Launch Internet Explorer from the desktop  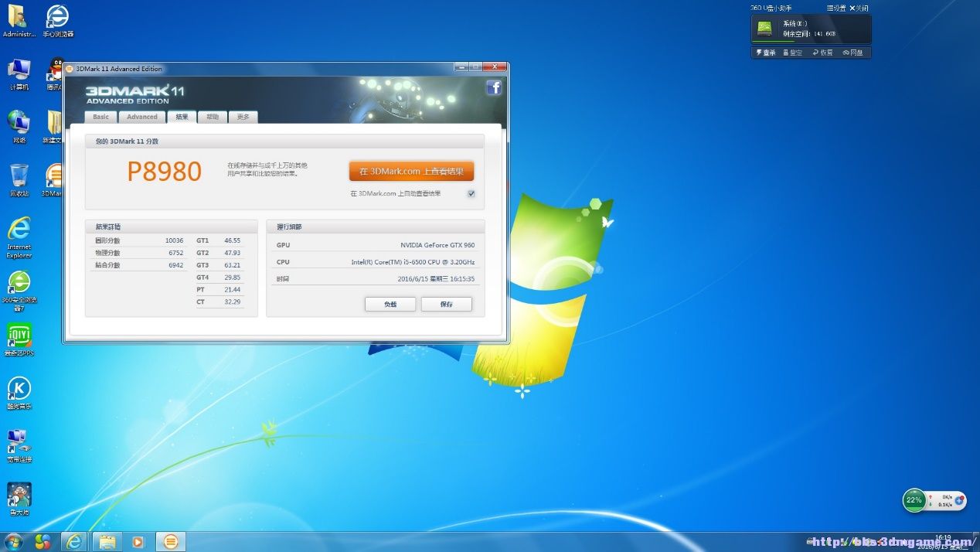(x=19, y=237)
